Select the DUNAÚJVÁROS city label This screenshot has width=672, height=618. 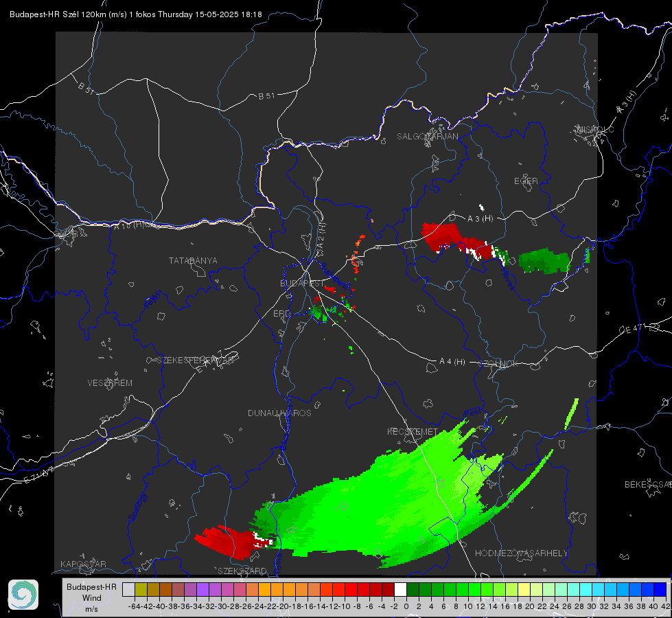click(x=279, y=413)
